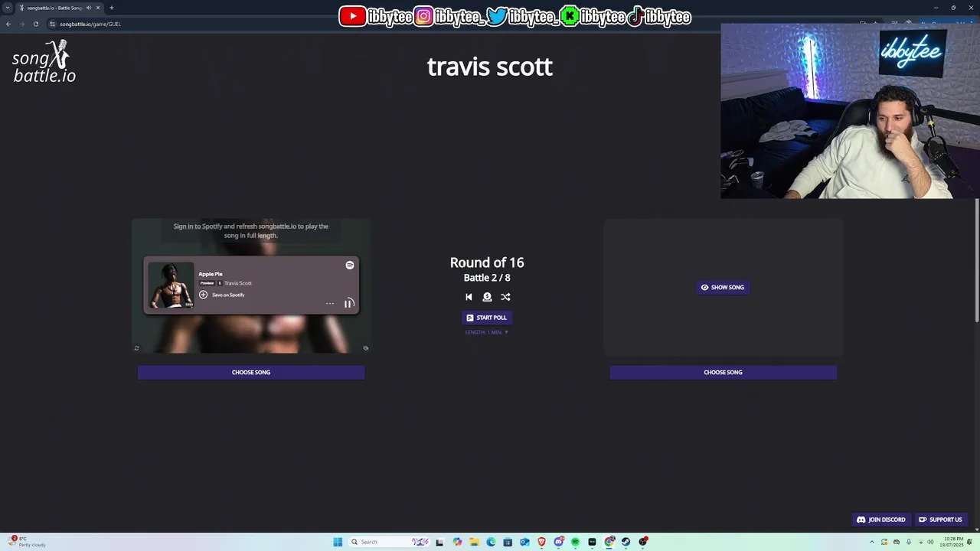Click the download icon under Battle 2/8
The image size is (980, 551).
(487, 297)
